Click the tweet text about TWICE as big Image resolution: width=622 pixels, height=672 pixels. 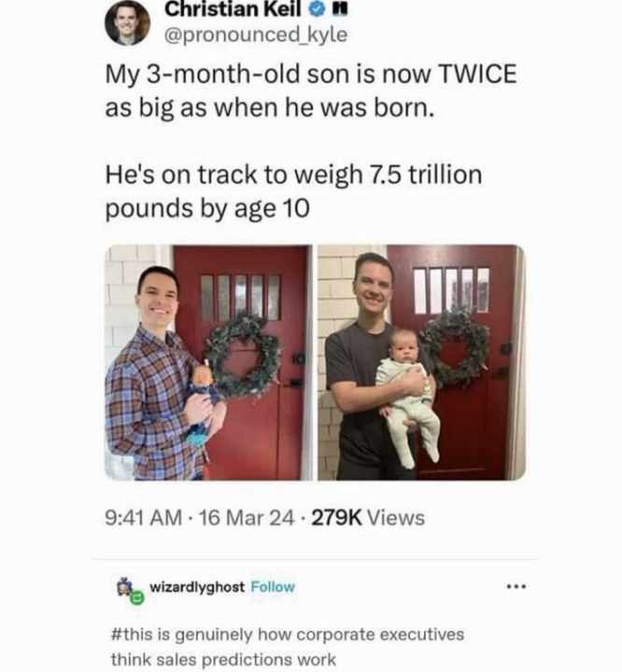(311, 91)
